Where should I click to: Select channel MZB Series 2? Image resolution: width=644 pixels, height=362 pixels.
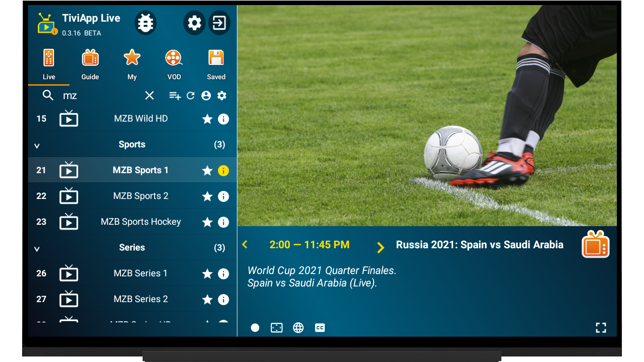(x=132, y=299)
